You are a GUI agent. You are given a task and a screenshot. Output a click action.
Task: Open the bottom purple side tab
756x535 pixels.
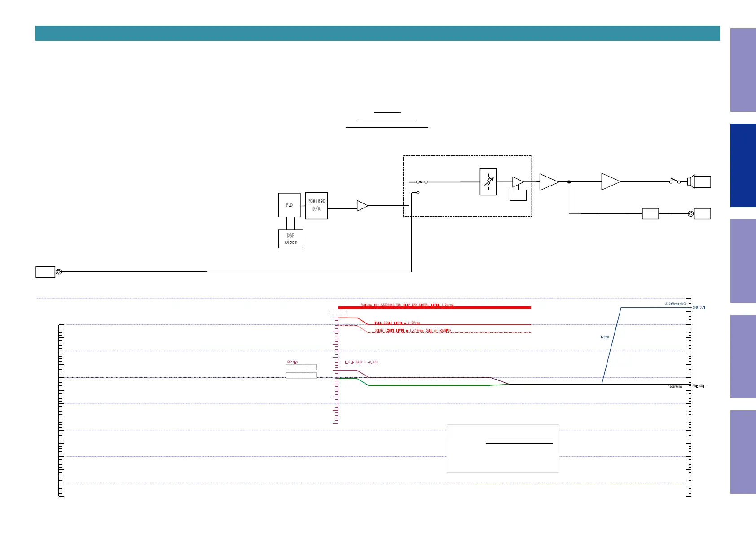point(743,452)
